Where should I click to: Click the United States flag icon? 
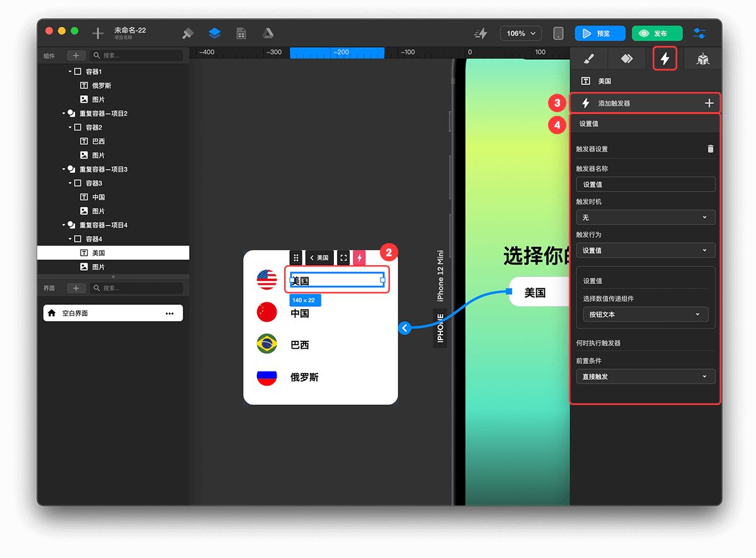point(267,280)
